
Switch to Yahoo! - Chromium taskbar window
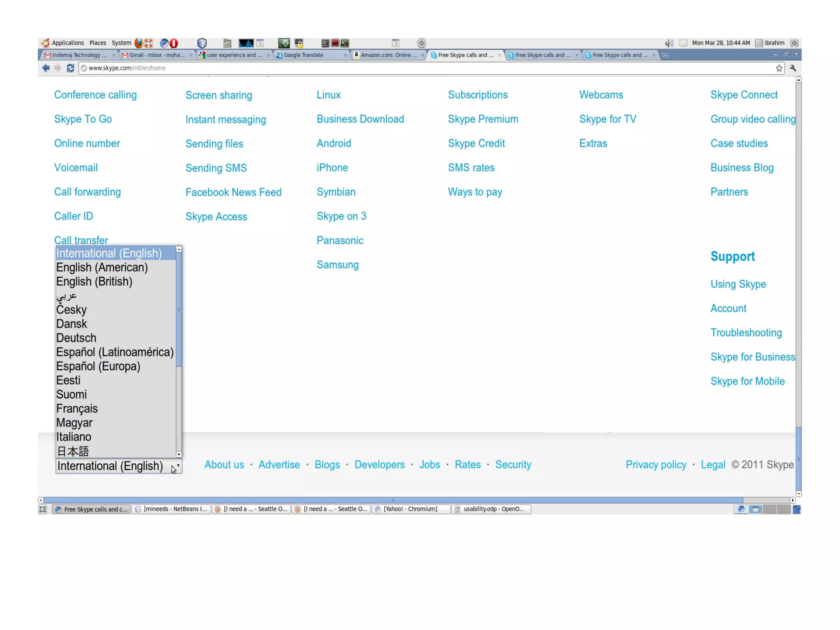(x=411, y=509)
